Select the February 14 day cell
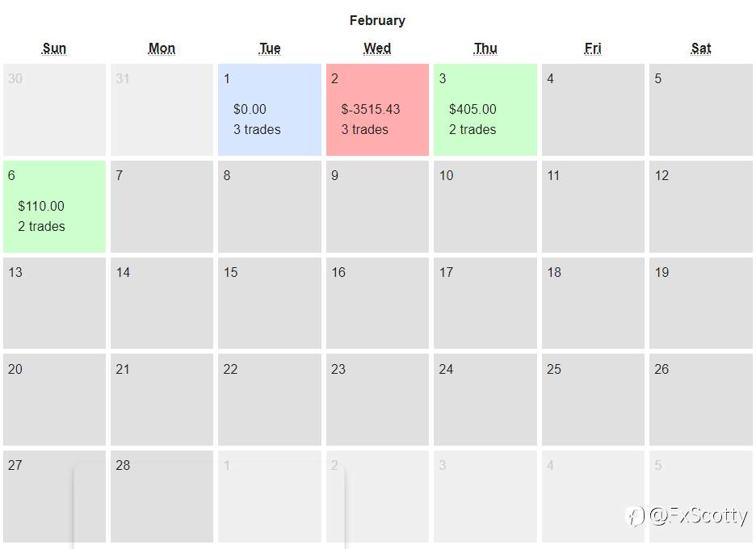 pos(162,304)
